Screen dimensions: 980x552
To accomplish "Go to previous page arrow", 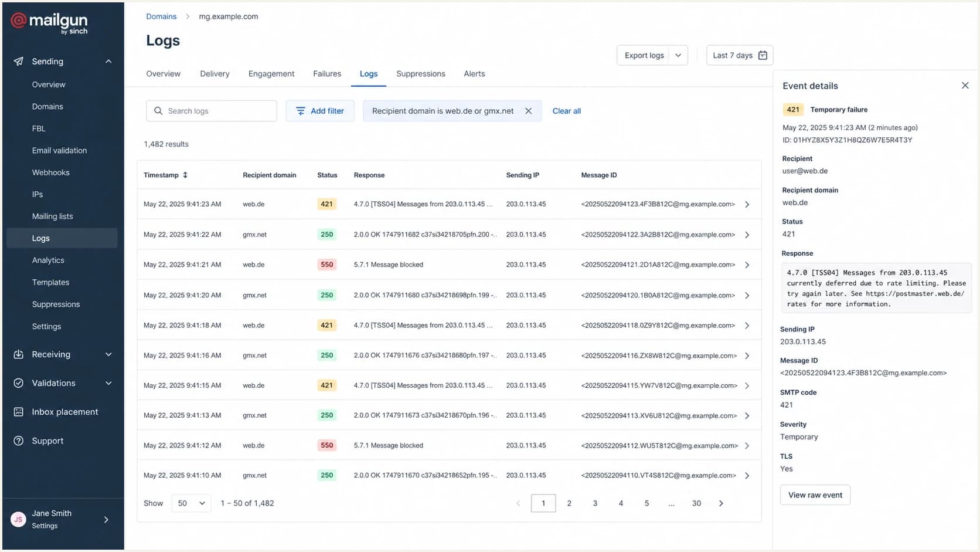I will coord(518,503).
